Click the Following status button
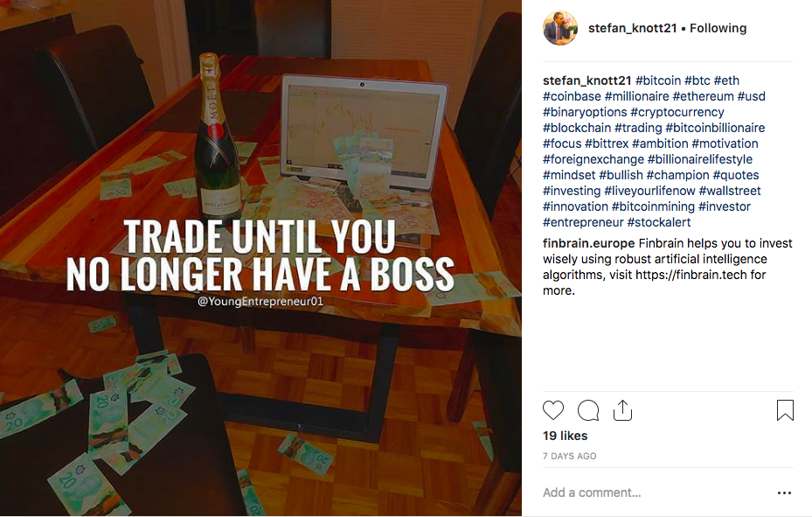Screen dimensions: 812x517 coord(718,28)
